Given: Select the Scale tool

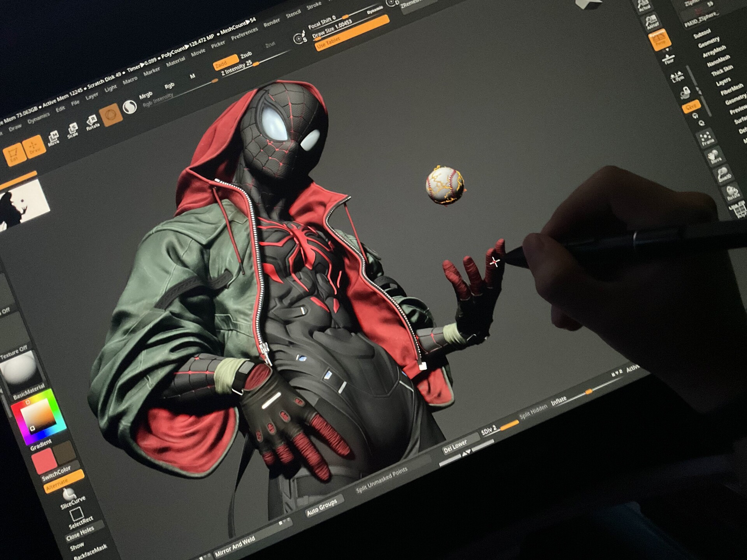Looking at the screenshot, I should click(72, 128).
